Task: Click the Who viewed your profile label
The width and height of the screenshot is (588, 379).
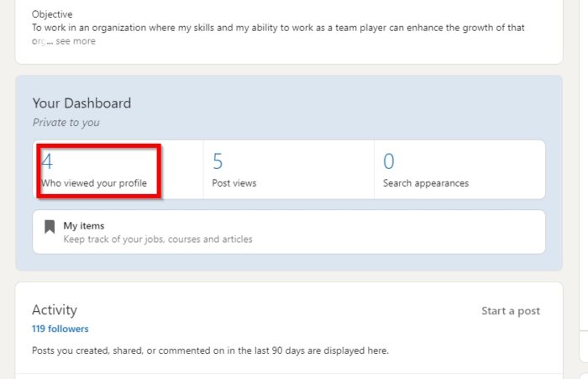Action: 94,183
